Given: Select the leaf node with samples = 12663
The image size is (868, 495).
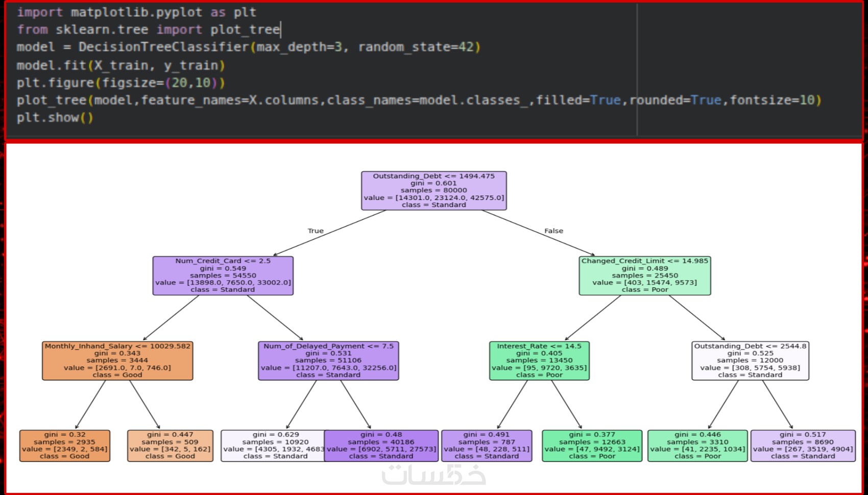Looking at the screenshot, I should coord(592,445).
